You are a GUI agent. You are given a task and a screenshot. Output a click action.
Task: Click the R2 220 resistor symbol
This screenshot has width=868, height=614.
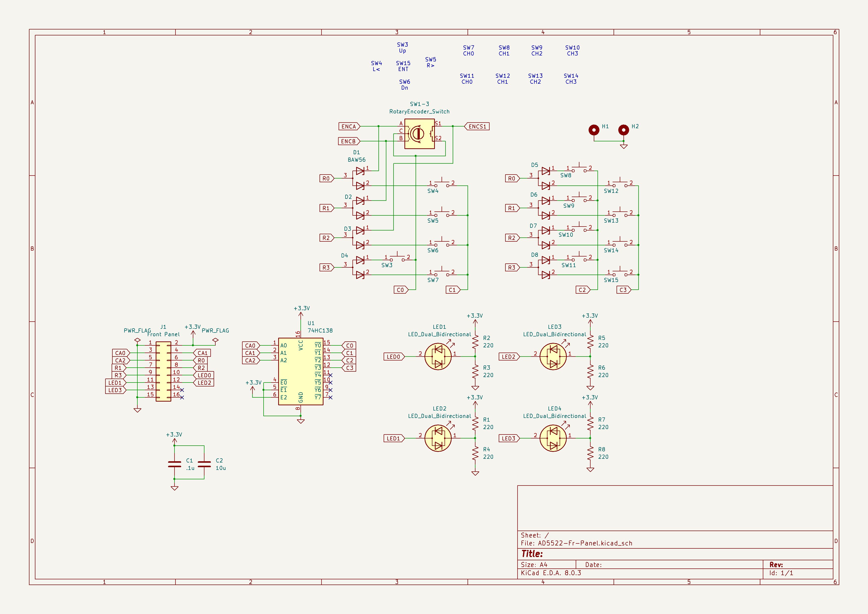pyautogui.click(x=475, y=342)
